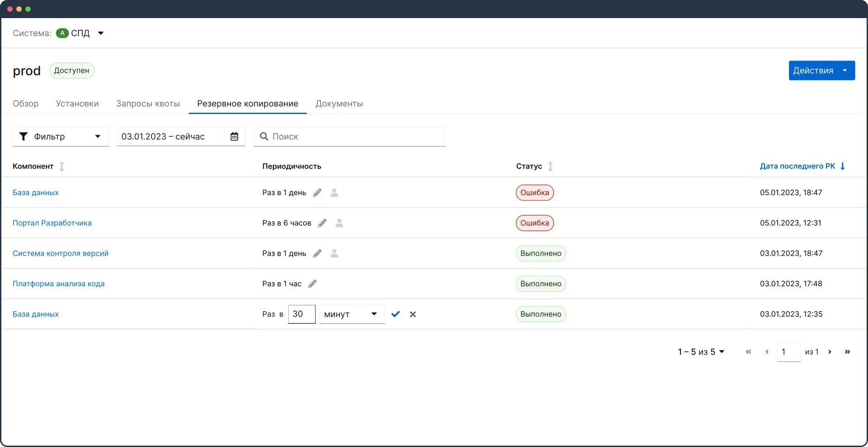This screenshot has width=868, height=447.
Task: Open the Фильтр dropdown
Action: 61,137
